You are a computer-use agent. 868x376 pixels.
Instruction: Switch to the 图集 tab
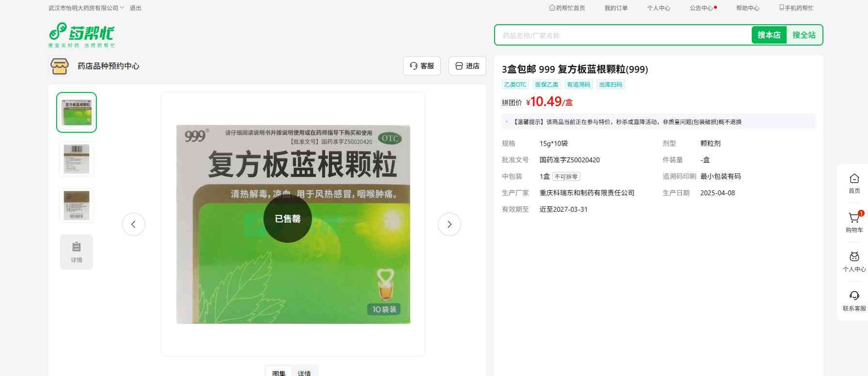coord(279,373)
